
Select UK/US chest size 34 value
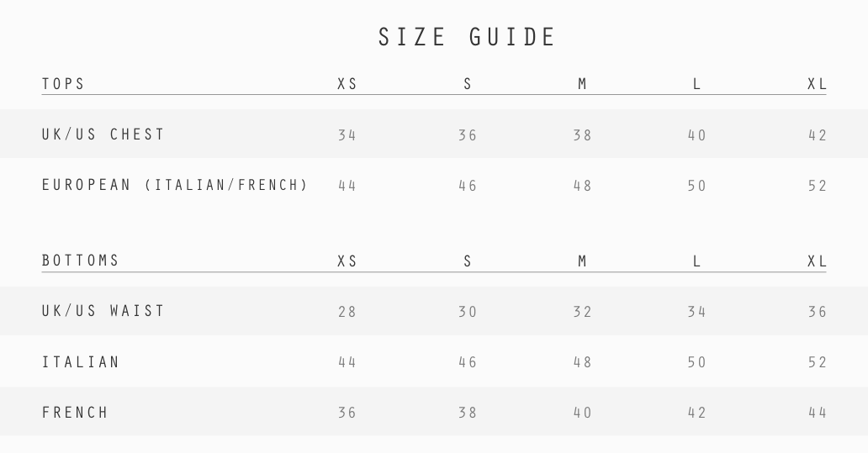(347, 135)
